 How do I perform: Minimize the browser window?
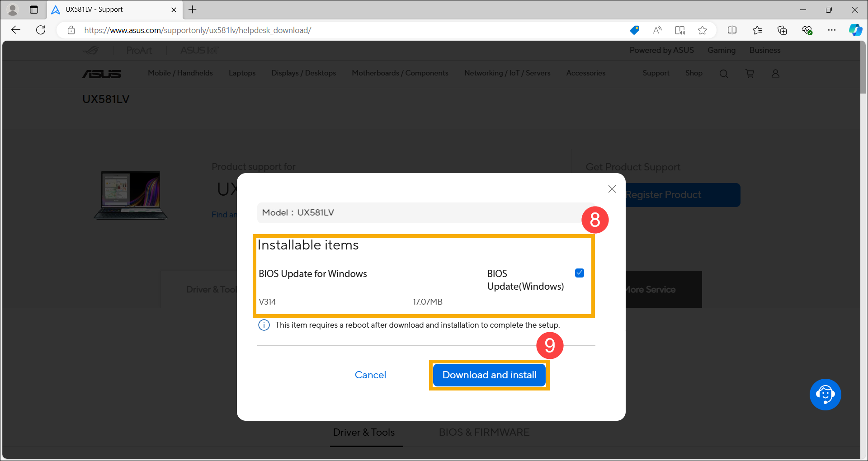coord(803,9)
